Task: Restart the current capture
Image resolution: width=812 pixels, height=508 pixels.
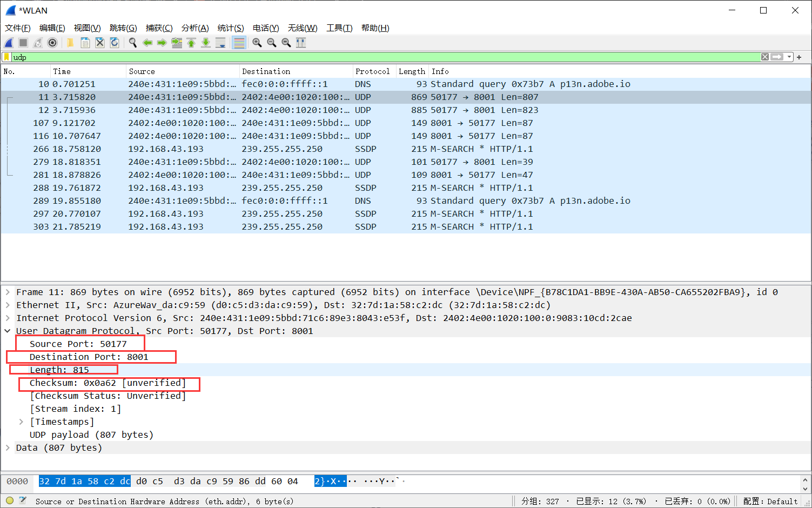Action: 38,43
